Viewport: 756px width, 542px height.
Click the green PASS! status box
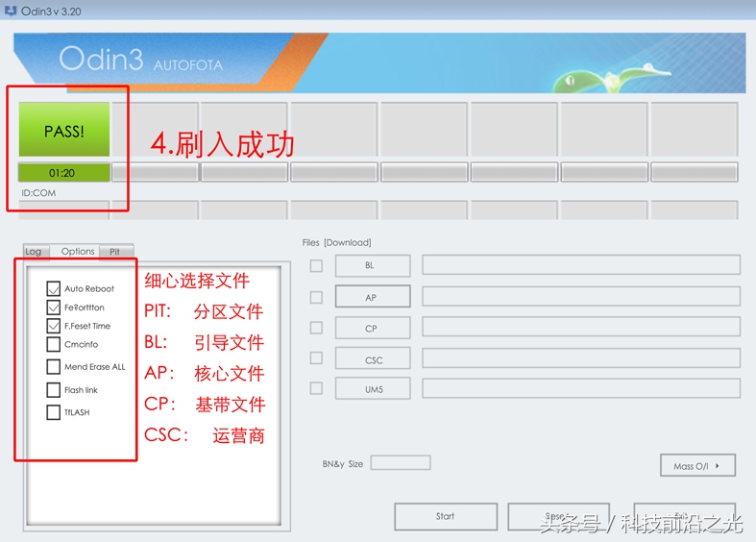(64, 129)
